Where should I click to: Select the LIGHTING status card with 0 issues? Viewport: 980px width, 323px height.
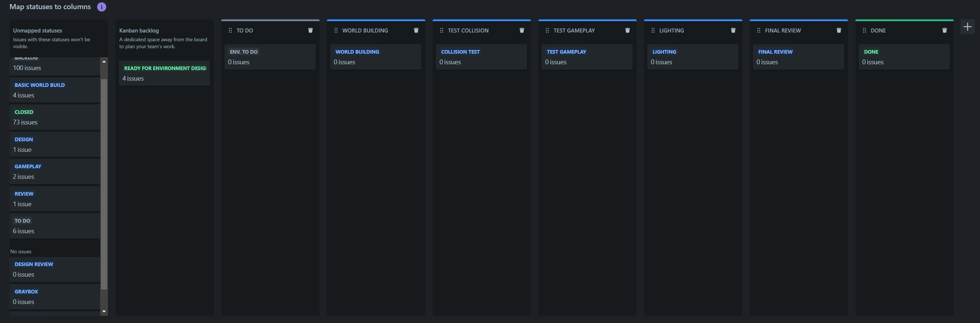[693, 57]
